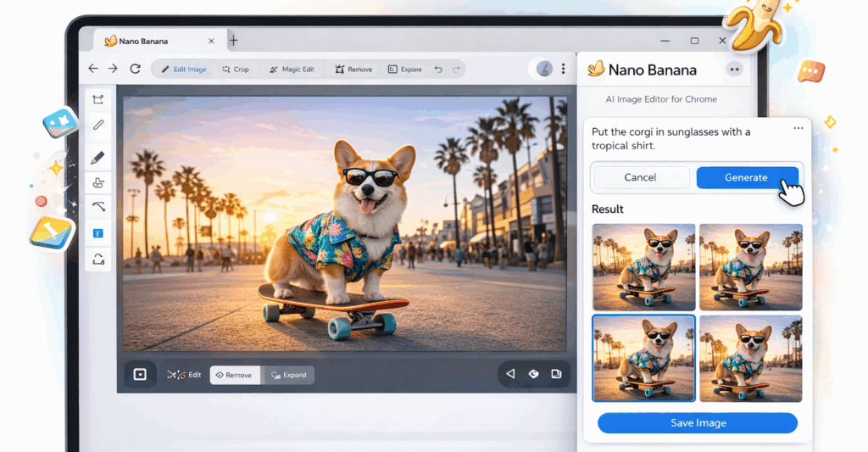Click the square frame icon below the image
Screen dimensions: 868x452
pos(141,374)
